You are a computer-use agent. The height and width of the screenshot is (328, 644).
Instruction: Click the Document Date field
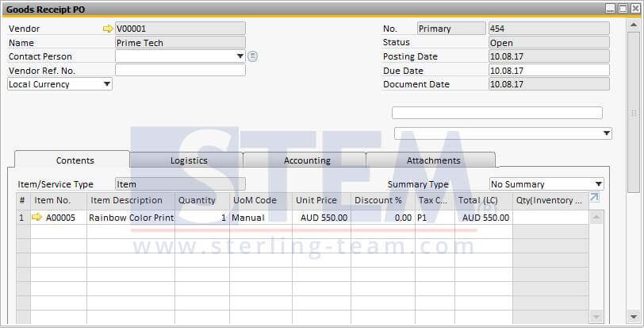point(549,84)
